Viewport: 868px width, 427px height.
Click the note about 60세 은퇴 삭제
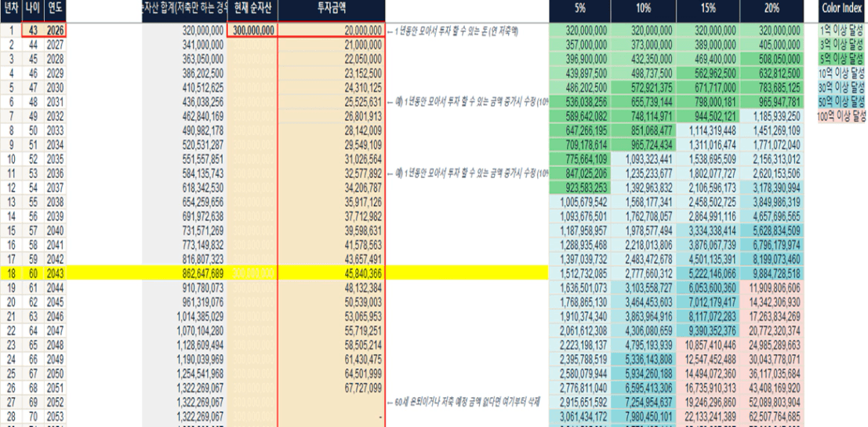point(463,401)
